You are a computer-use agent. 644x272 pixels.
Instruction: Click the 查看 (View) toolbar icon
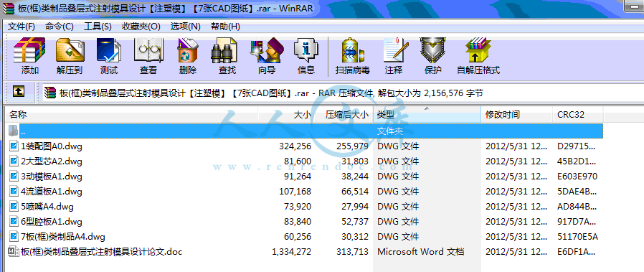click(x=148, y=50)
